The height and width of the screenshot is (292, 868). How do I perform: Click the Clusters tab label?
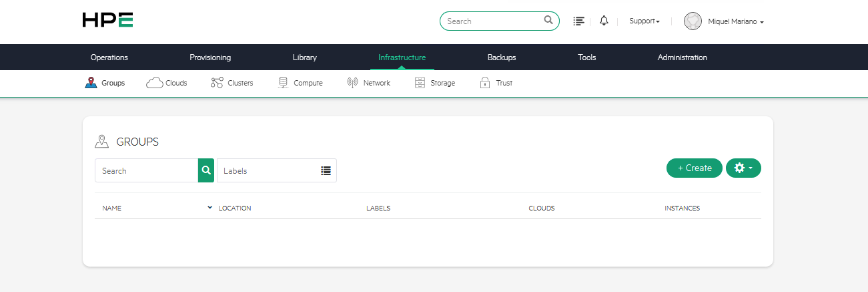click(x=240, y=84)
